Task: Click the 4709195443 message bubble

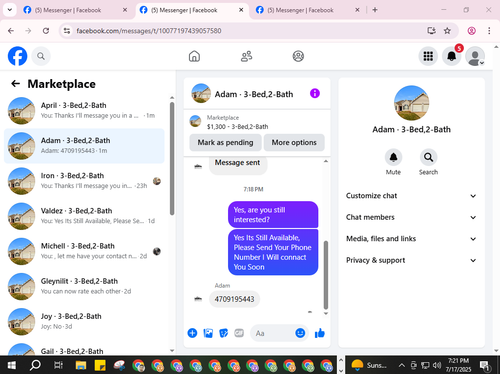Action: pyautogui.click(x=234, y=299)
